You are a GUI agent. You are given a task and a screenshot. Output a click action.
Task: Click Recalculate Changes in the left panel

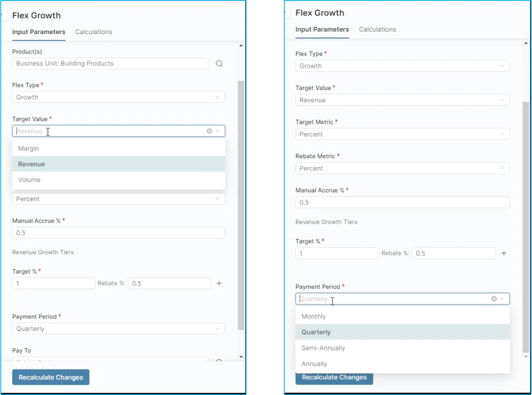[51, 377]
